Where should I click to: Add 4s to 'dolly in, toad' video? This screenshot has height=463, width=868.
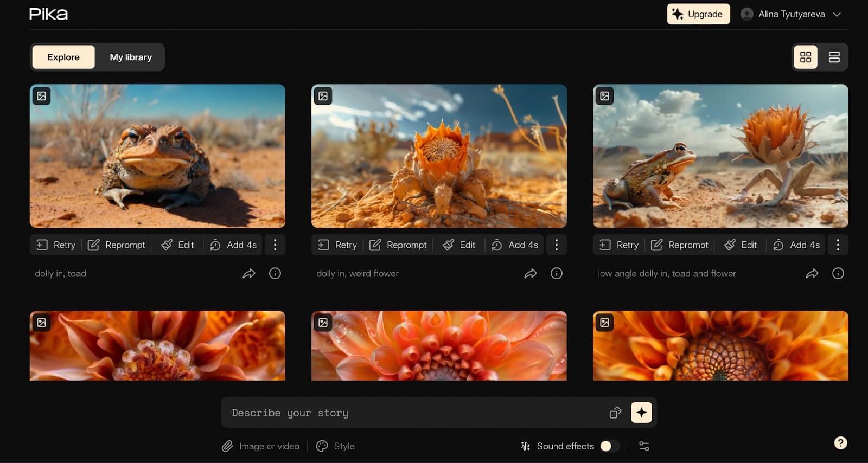(233, 245)
